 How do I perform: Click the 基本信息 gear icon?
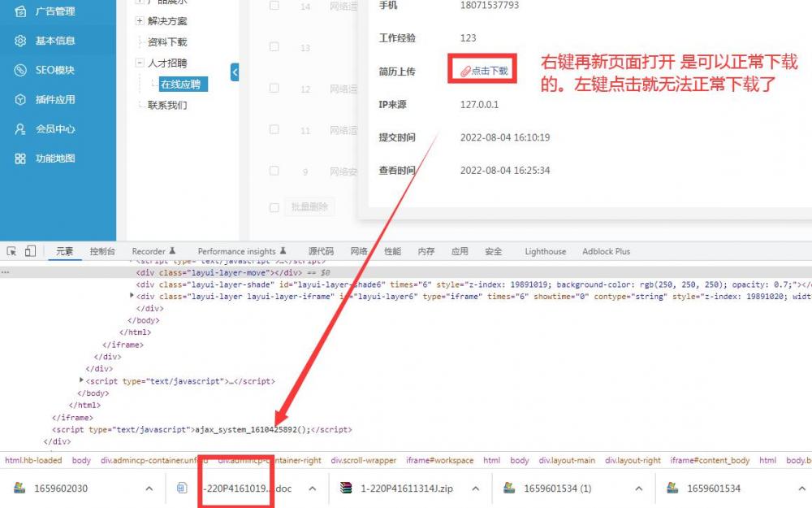(20, 41)
